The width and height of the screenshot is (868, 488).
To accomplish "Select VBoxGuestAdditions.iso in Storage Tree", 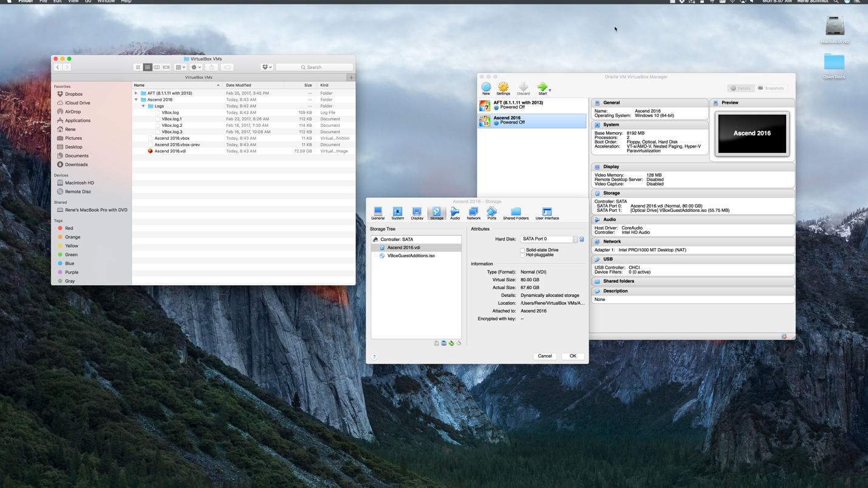I will 411,256.
